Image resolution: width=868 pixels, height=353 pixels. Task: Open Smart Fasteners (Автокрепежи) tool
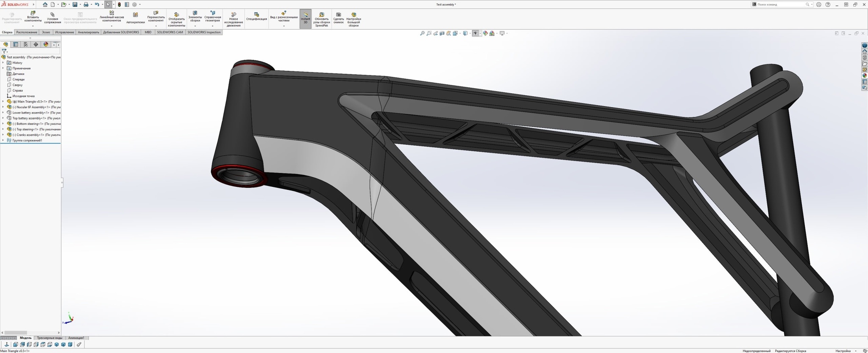(135, 15)
